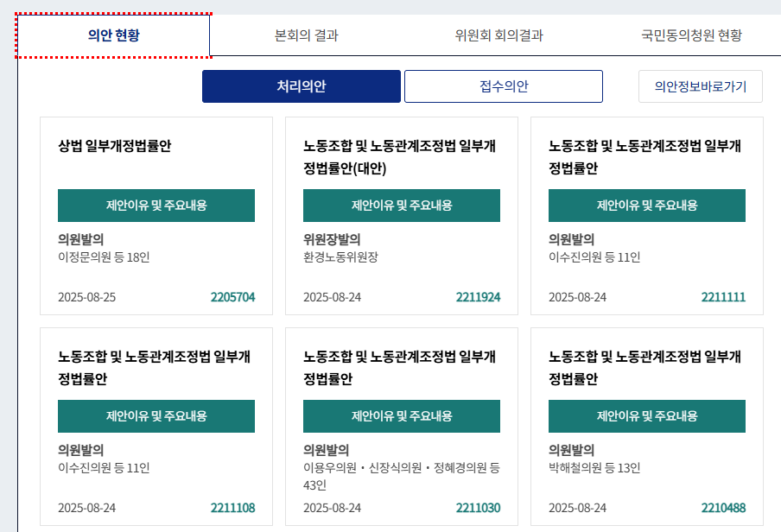The width and height of the screenshot is (781, 532).
Task: Click bill number 2211030
Action: pyautogui.click(x=478, y=508)
